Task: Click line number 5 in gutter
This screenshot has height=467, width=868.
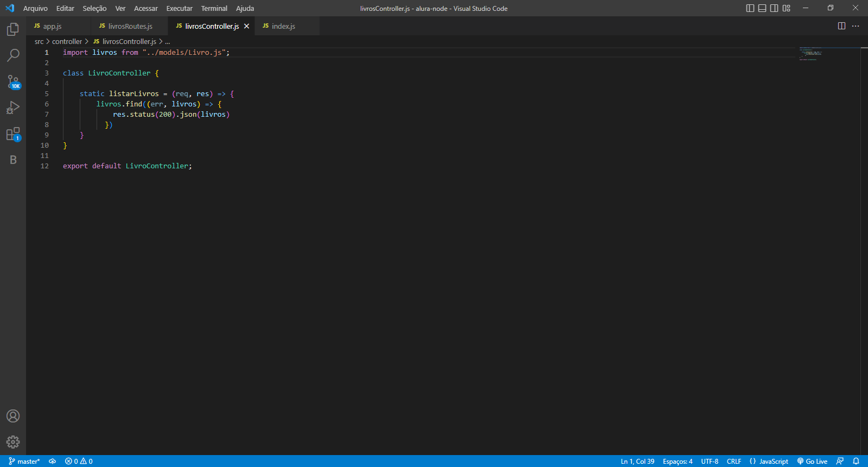Action: pos(47,94)
